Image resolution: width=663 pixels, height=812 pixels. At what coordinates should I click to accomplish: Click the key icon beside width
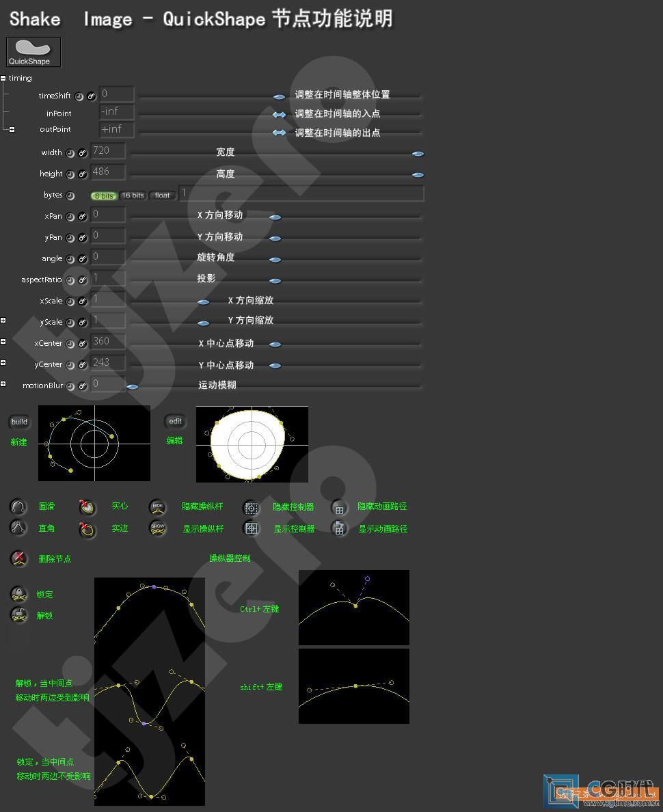[83, 153]
